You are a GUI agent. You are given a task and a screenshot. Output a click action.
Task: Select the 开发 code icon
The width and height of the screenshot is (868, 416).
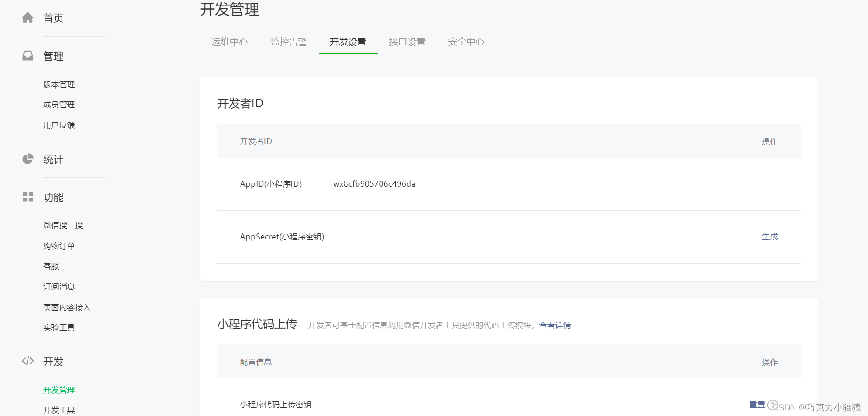(x=28, y=361)
